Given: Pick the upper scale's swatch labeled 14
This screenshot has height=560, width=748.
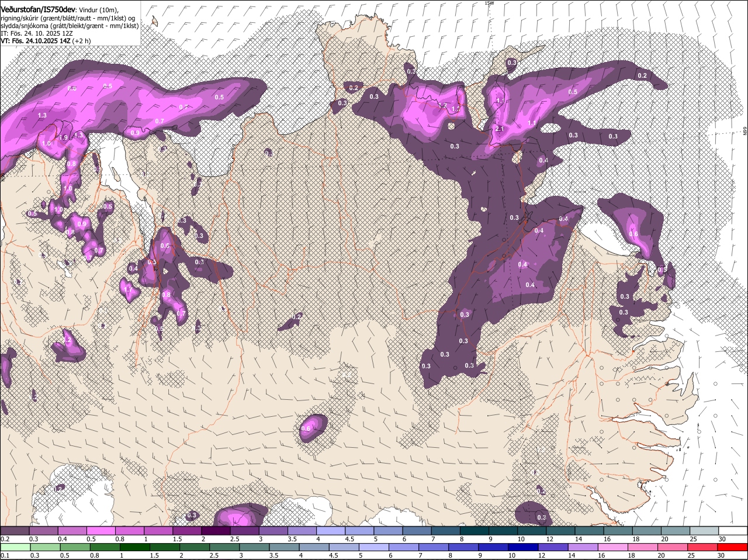Looking at the screenshot, I should tap(588, 530).
